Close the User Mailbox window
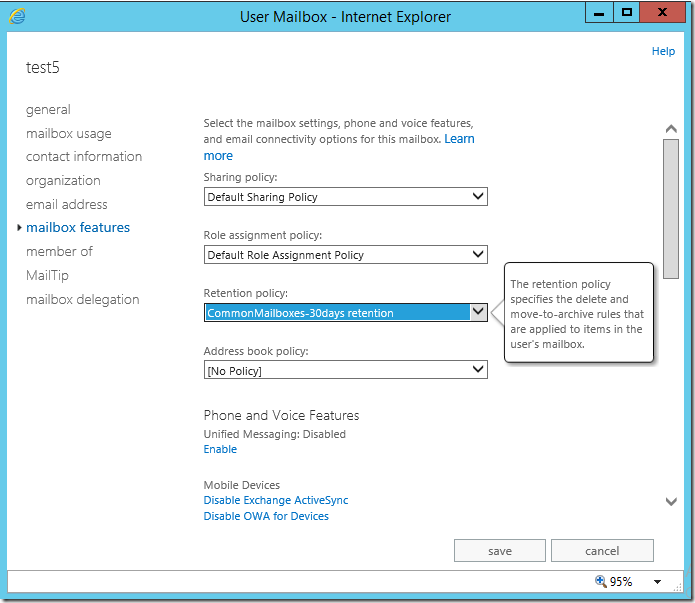This screenshot has height=603, width=695. [x=662, y=13]
